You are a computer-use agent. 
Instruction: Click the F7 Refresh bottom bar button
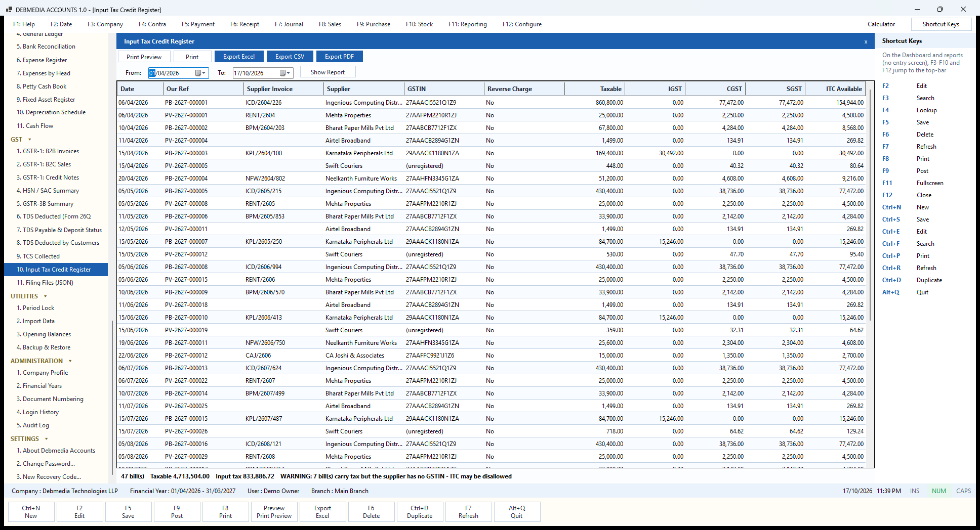click(468, 512)
